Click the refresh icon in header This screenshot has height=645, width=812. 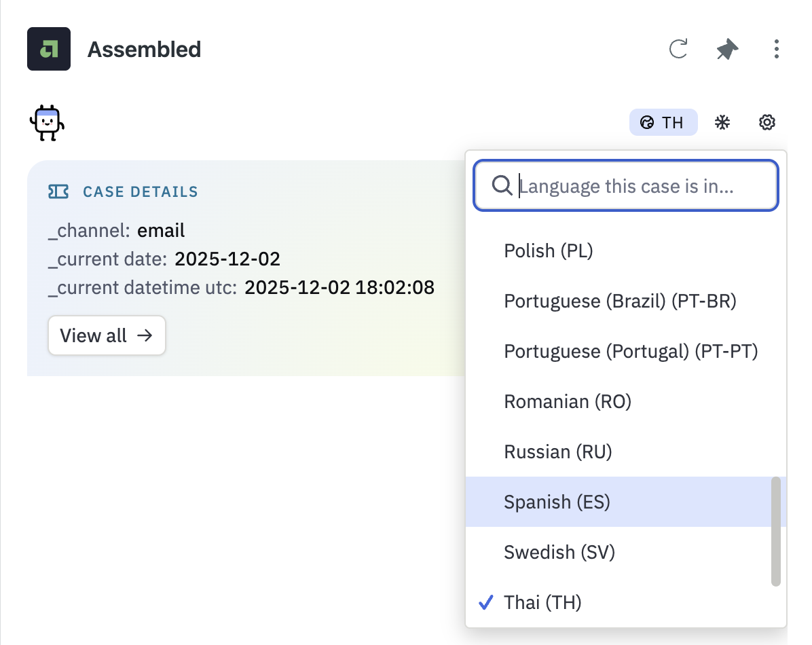(x=678, y=49)
